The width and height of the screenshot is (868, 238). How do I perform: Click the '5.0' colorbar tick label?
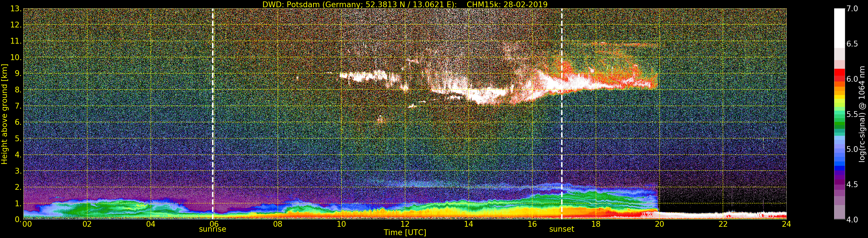[x=852, y=149]
